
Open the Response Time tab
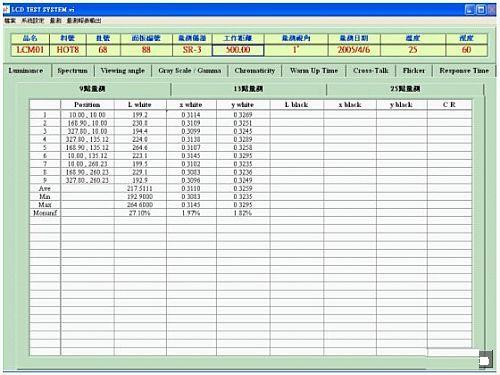pyautogui.click(x=464, y=71)
